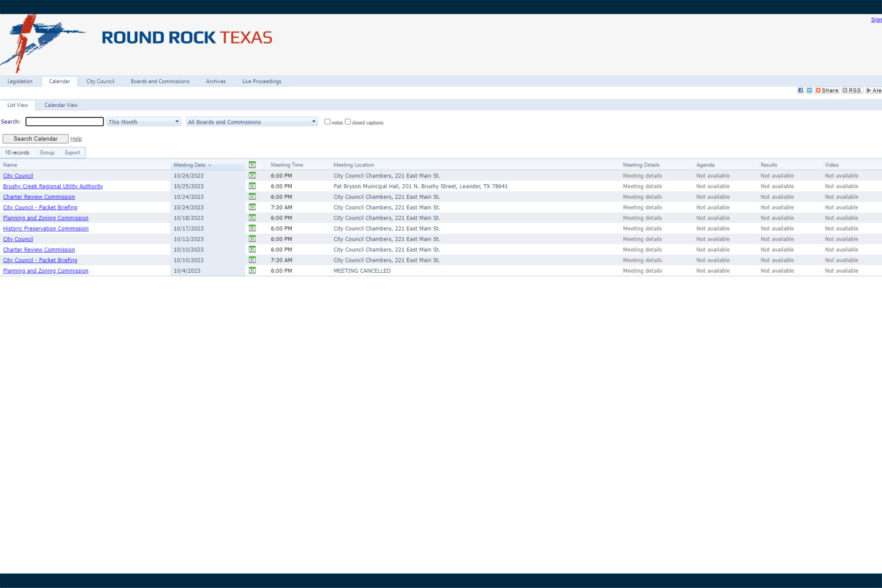This screenshot has width=882, height=588.
Task: Open the All Boards and Commissions dropdown
Action: pos(252,121)
